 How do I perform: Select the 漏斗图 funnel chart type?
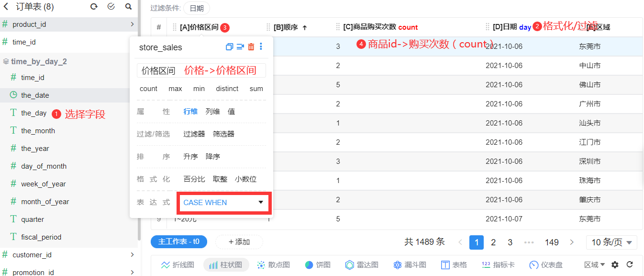tap(410, 264)
